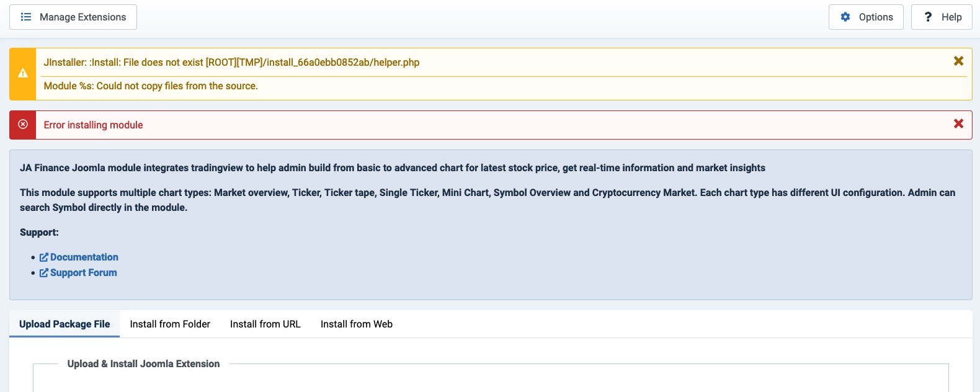980x392 pixels.
Task: Click the red error circle icon
Action: (x=23, y=125)
